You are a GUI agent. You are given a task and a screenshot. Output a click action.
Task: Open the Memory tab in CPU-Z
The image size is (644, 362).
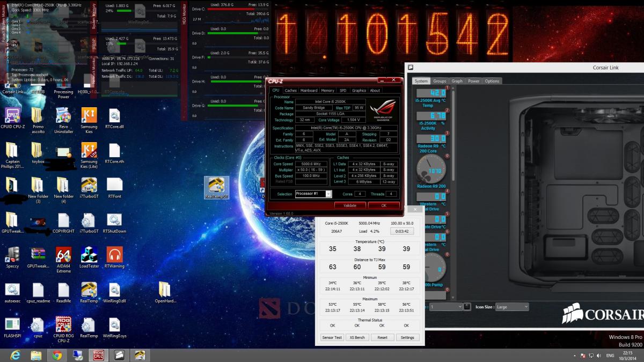point(327,91)
